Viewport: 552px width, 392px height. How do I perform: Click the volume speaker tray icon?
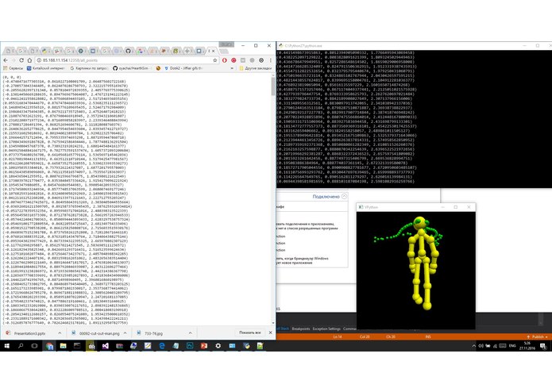[x=481, y=346]
